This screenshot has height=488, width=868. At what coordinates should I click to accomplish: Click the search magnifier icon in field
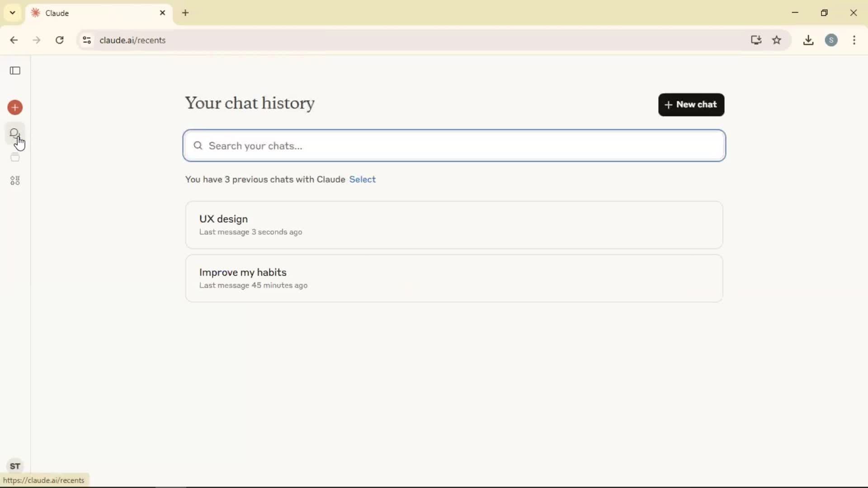point(198,145)
